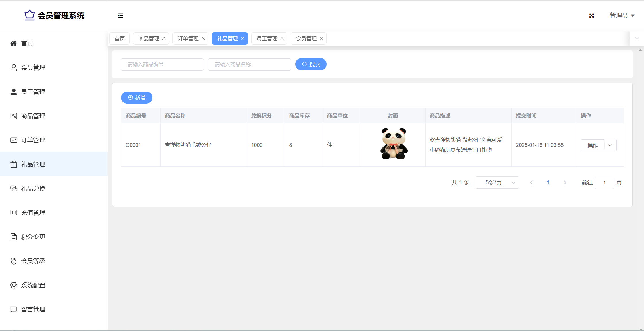Collapse sidebar with the hamburger icon

pos(120,16)
